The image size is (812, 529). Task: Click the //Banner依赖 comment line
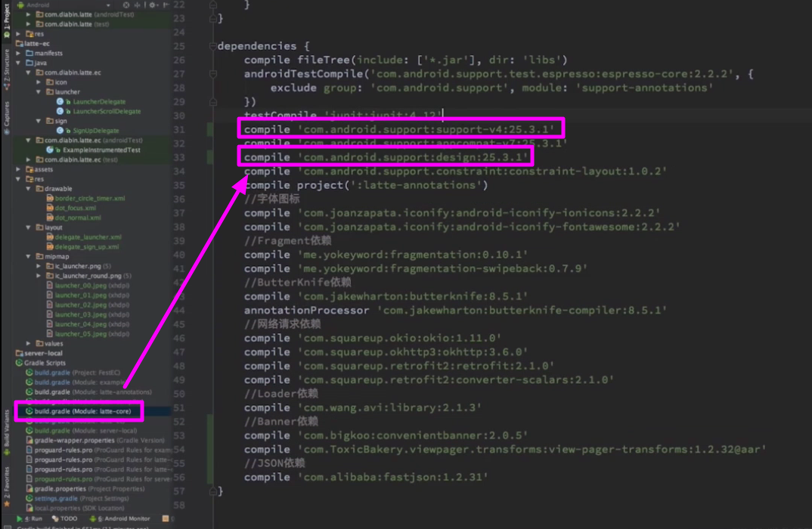(280, 422)
